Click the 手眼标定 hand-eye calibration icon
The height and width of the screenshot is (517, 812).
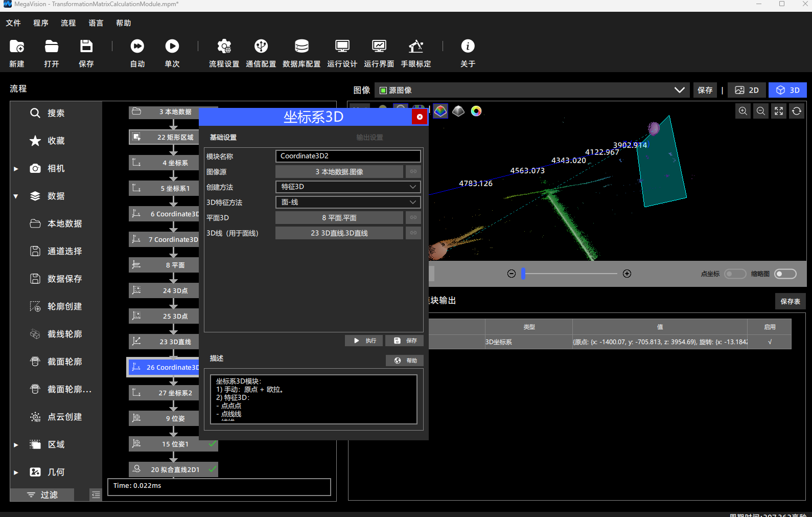(x=415, y=47)
